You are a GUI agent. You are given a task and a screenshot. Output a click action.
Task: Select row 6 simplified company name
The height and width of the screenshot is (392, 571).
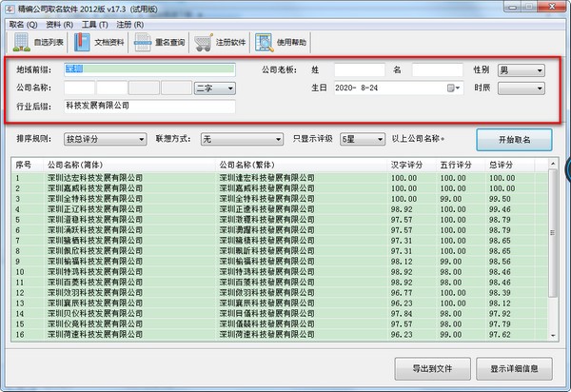tap(95, 230)
